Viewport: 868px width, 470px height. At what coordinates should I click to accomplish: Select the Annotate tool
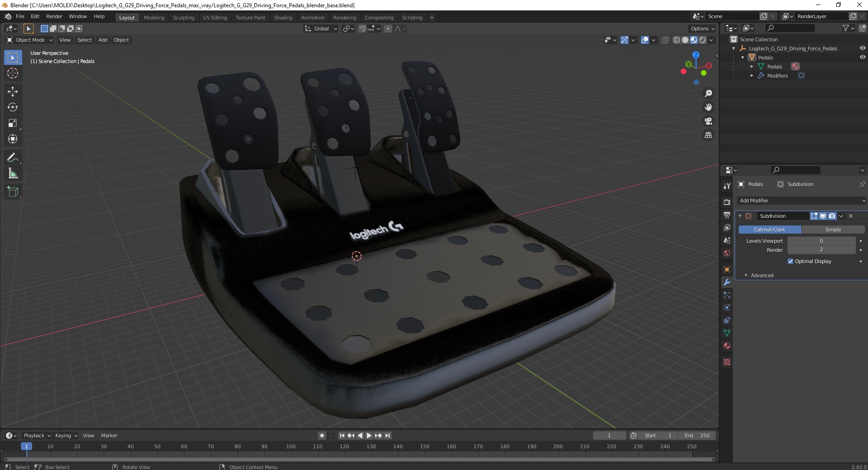pyautogui.click(x=13, y=157)
